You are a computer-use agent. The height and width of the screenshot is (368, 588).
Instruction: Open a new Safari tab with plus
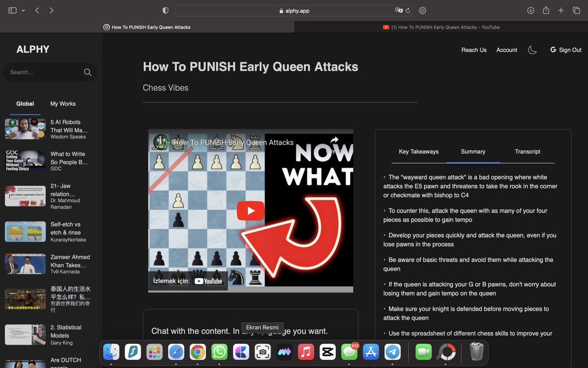(x=561, y=10)
